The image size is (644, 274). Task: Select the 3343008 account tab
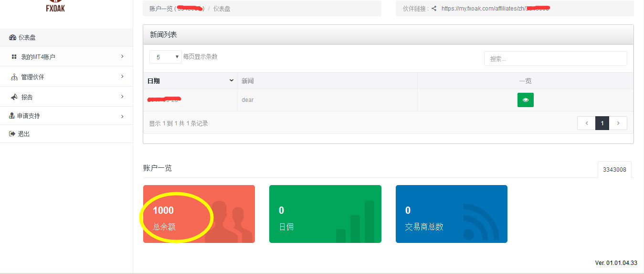[614, 169]
